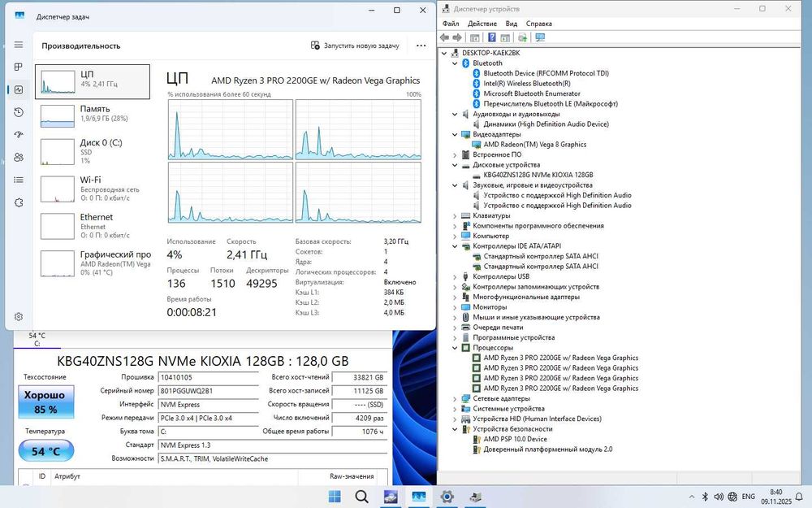Select the Performance page icon in Task Manager sidebar

coord(19,89)
